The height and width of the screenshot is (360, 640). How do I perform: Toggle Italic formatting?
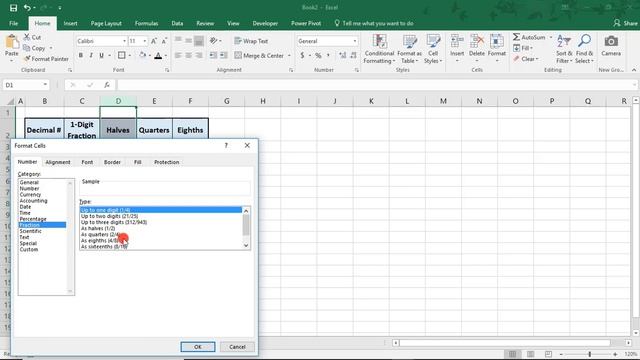coord(91,55)
